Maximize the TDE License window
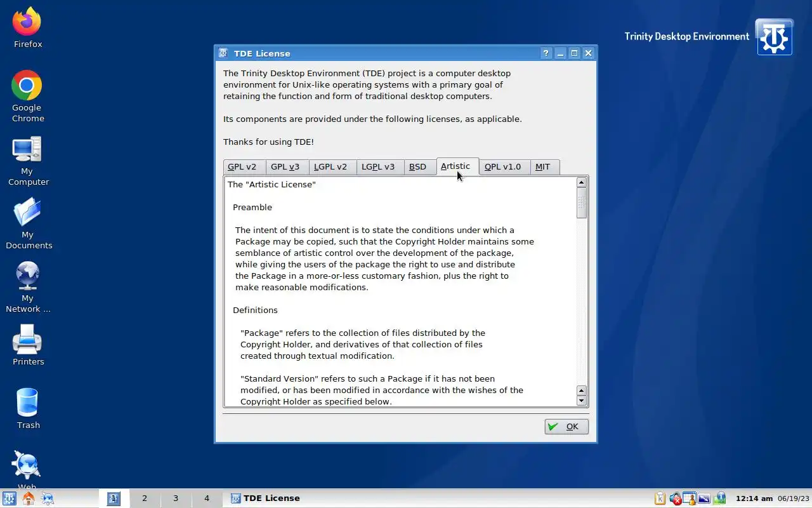 click(x=574, y=53)
